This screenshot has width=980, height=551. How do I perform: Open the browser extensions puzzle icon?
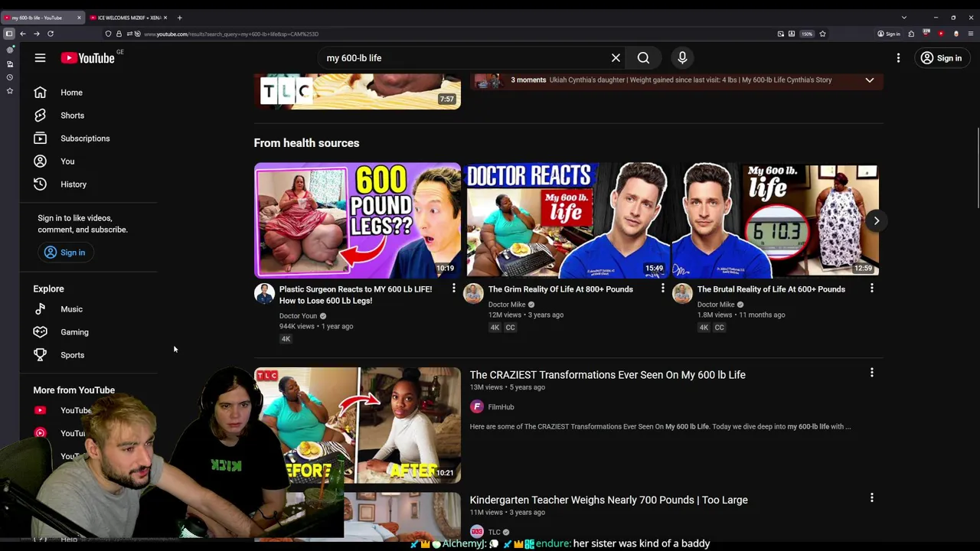[911, 34]
